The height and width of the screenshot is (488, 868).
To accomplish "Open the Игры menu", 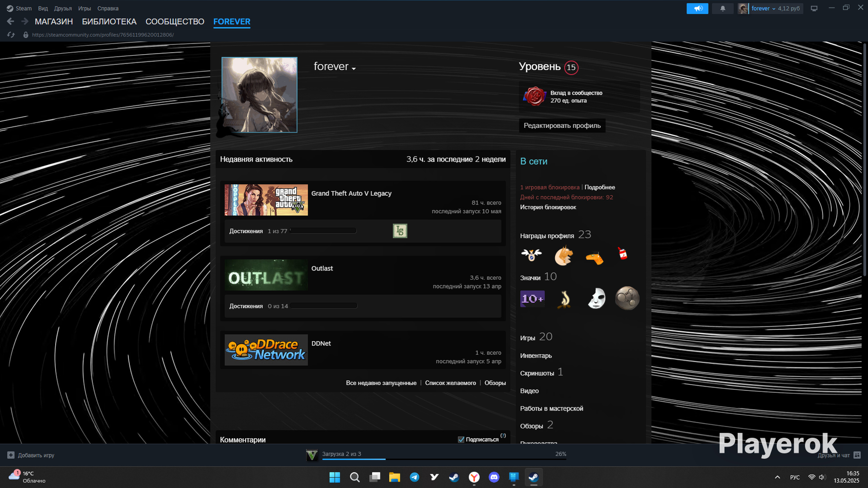I will click(x=84, y=8).
